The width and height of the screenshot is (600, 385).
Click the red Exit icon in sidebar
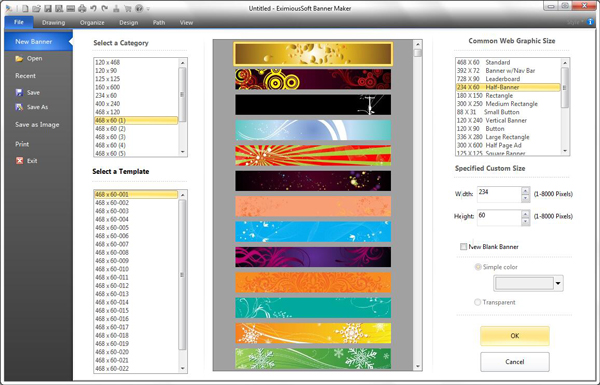tap(20, 161)
